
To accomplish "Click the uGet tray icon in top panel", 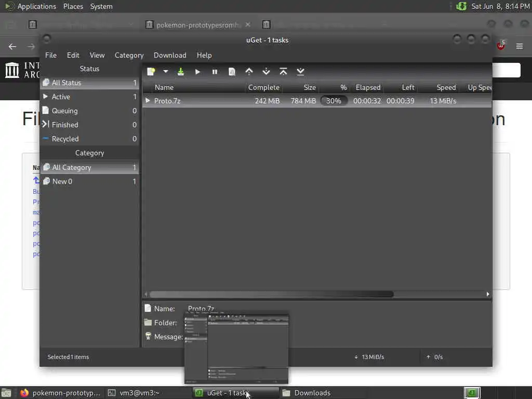I will click(461, 6).
